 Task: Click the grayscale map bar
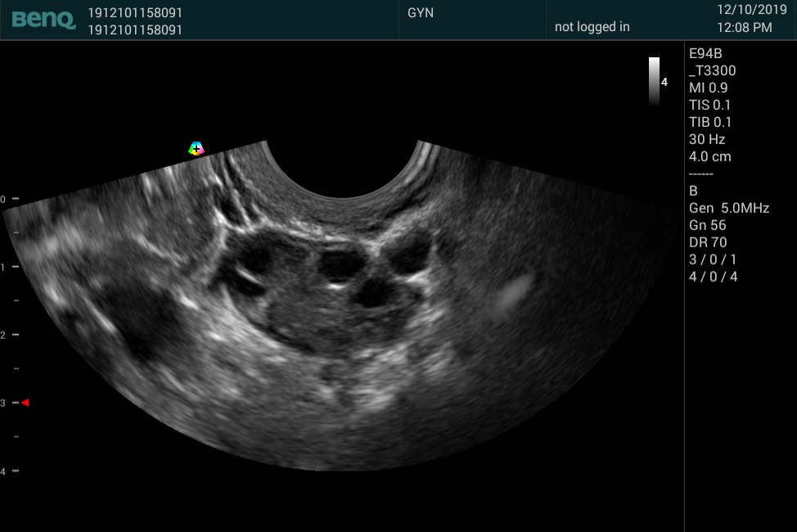(x=655, y=80)
